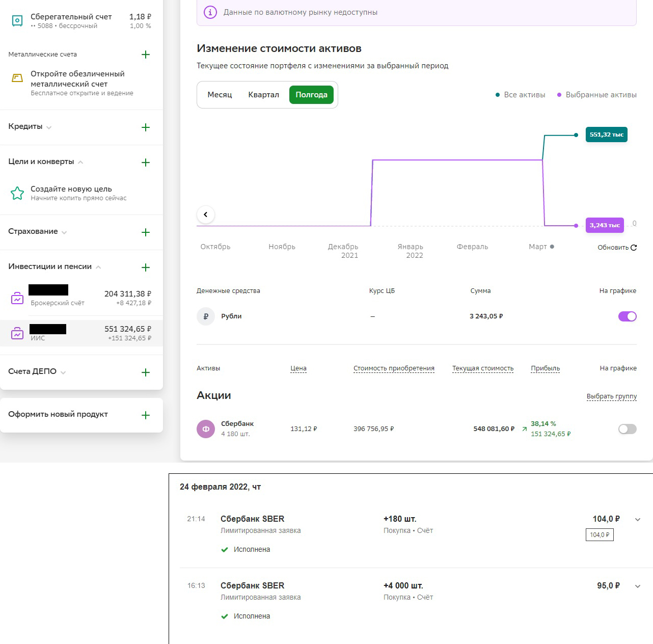Add a new credit with plus icon

tap(146, 127)
